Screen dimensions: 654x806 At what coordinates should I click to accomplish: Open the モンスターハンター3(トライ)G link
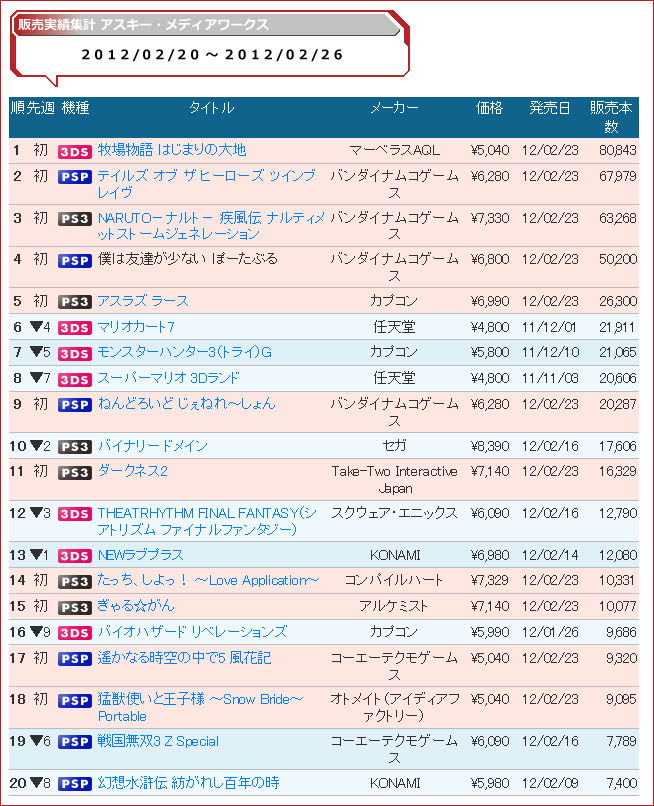pos(185,352)
